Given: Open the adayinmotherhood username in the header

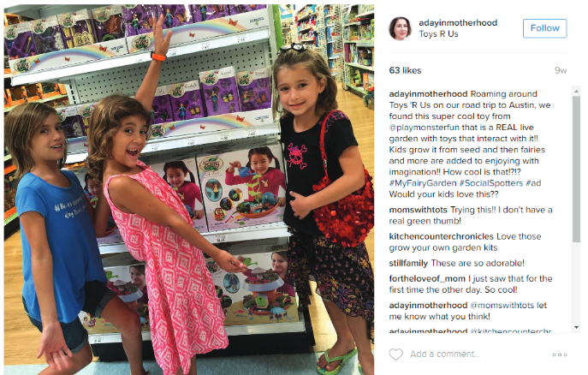Looking at the screenshot, I should click(458, 23).
